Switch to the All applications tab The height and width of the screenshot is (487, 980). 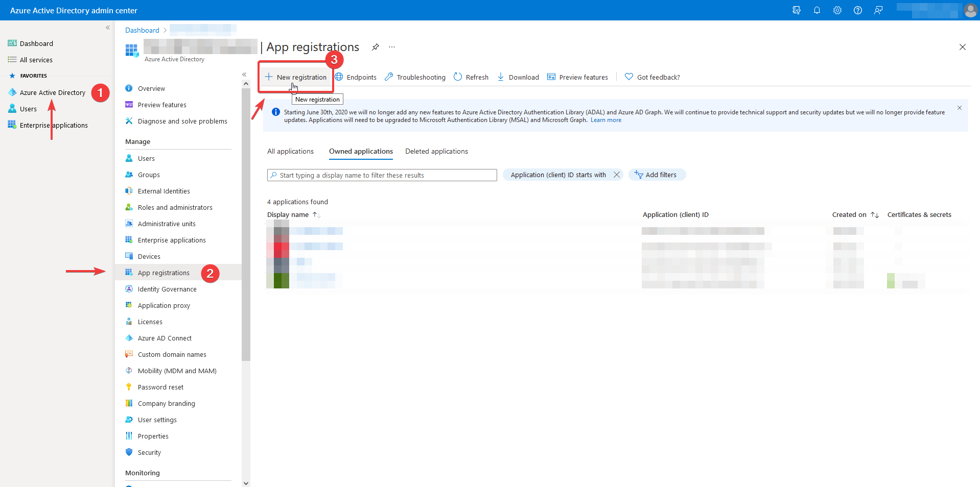(290, 151)
